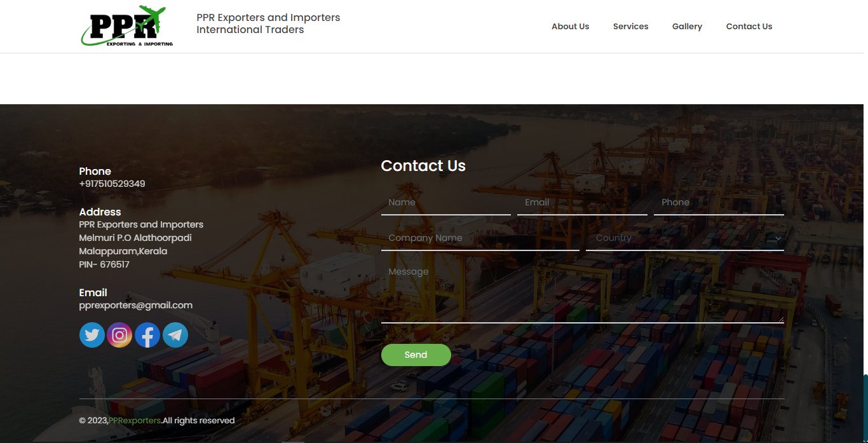Open the Telegram social icon
Viewport: 868px width, 443px height.
click(x=175, y=335)
